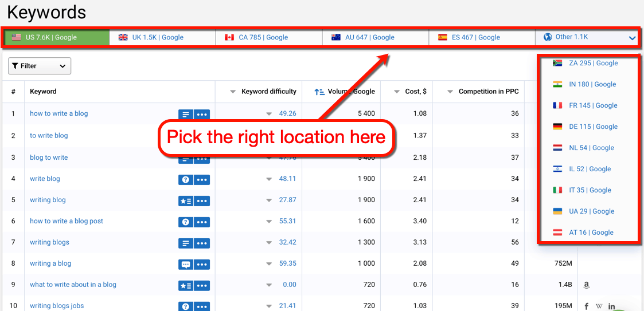The width and height of the screenshot is (644, 311).
Task: Click the Volume Google sort icon
Action: [319, 92]
